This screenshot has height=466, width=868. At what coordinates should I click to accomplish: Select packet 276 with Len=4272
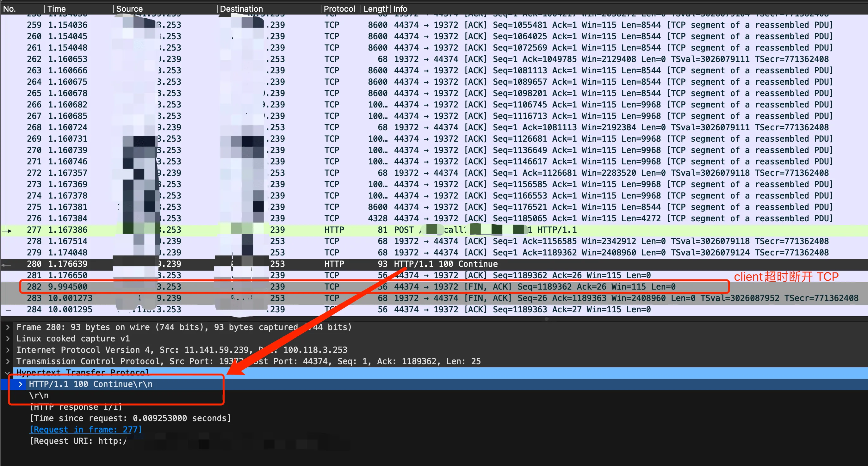tap(434, 218)
